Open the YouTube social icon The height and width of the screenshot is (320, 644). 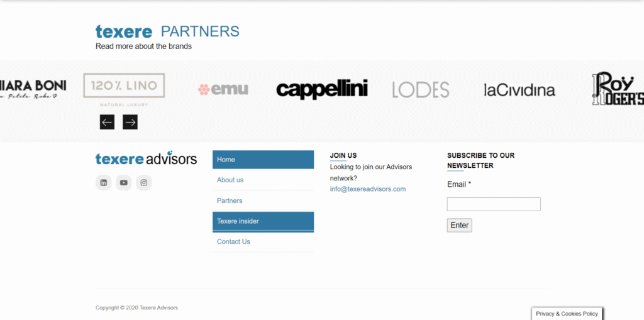pos(124,183)
